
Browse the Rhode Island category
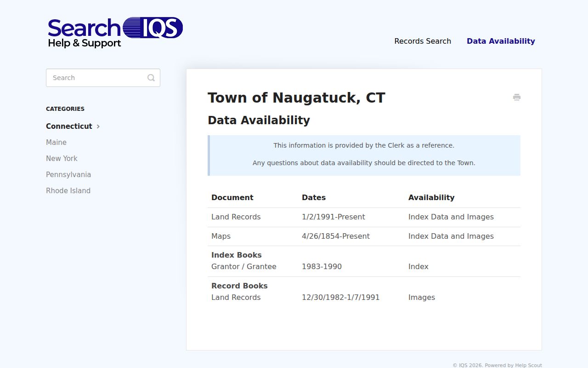click(68, 190)
